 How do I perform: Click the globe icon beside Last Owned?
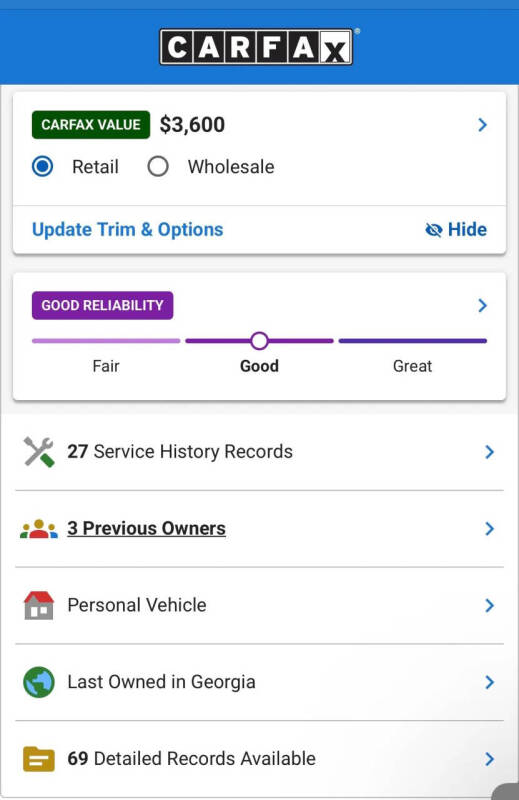39,682
